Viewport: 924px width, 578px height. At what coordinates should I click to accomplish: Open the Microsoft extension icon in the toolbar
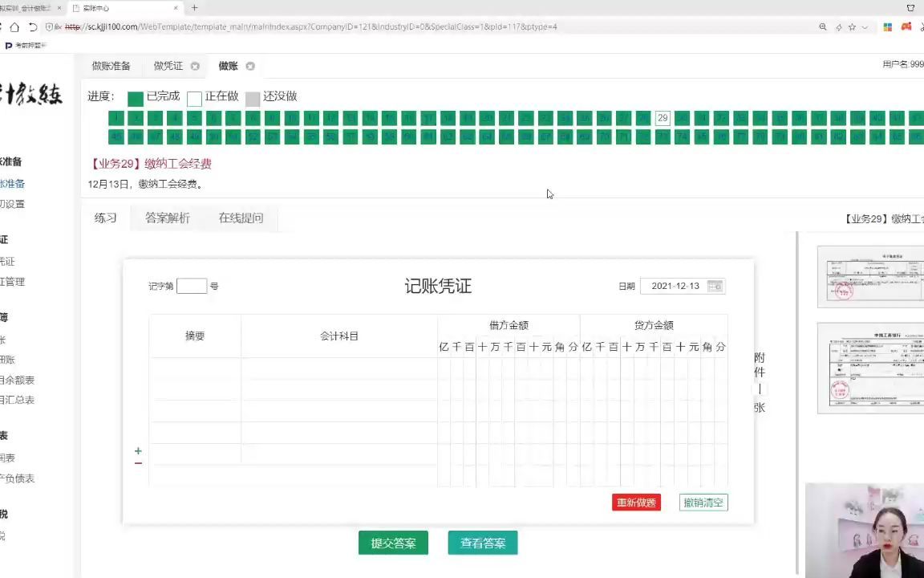tap(887, 26)
